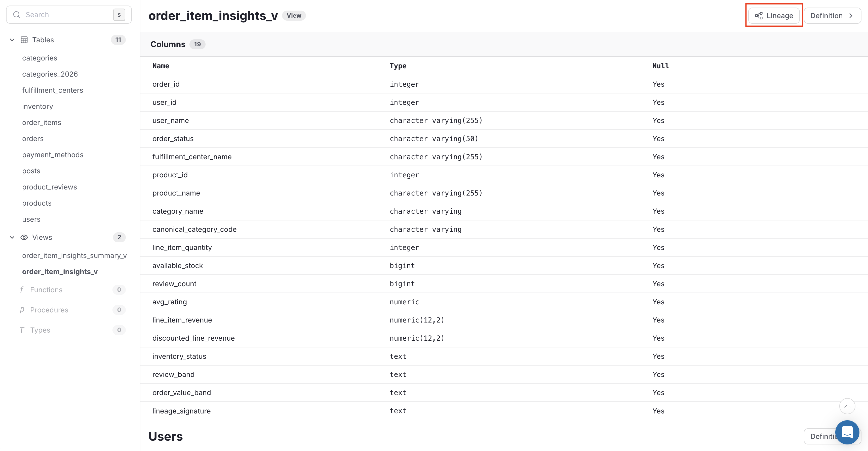
Task: Collapse the Tables section
Action: [12, 40]
